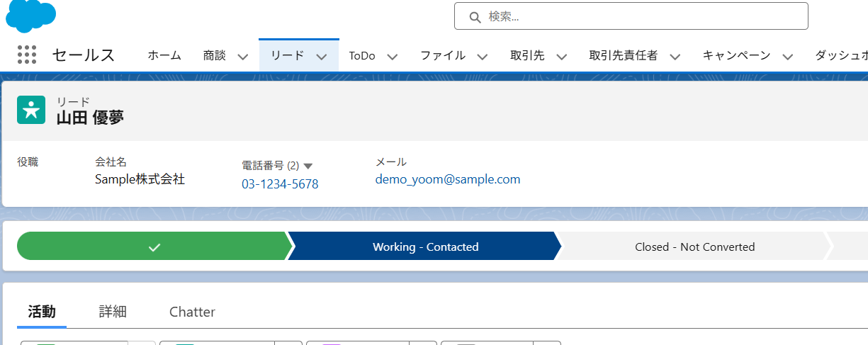Click the green lead record icon

tap(31, 110)
